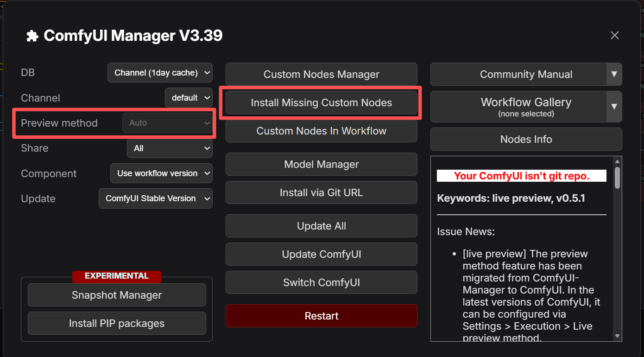Open the Component dropdown
Viewport: 644px width, 357px height.
point(161,173)
